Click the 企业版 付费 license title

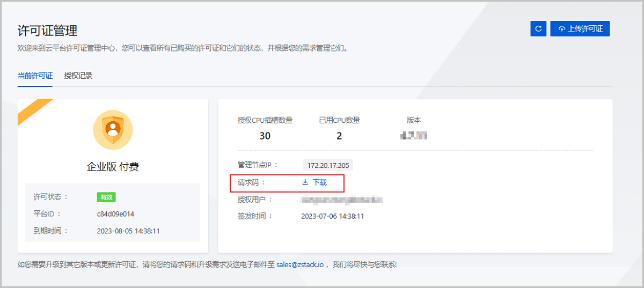pos(113,167)
